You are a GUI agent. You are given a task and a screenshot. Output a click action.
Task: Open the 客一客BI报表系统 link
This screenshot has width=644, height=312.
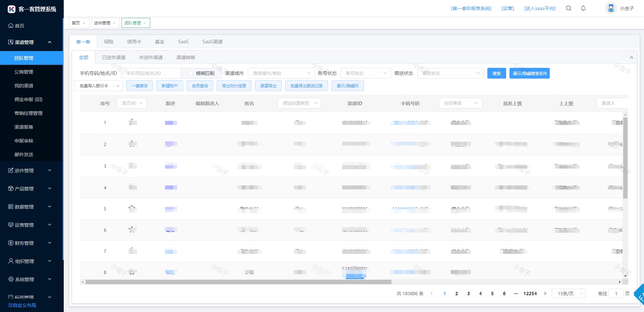(471, 8)
